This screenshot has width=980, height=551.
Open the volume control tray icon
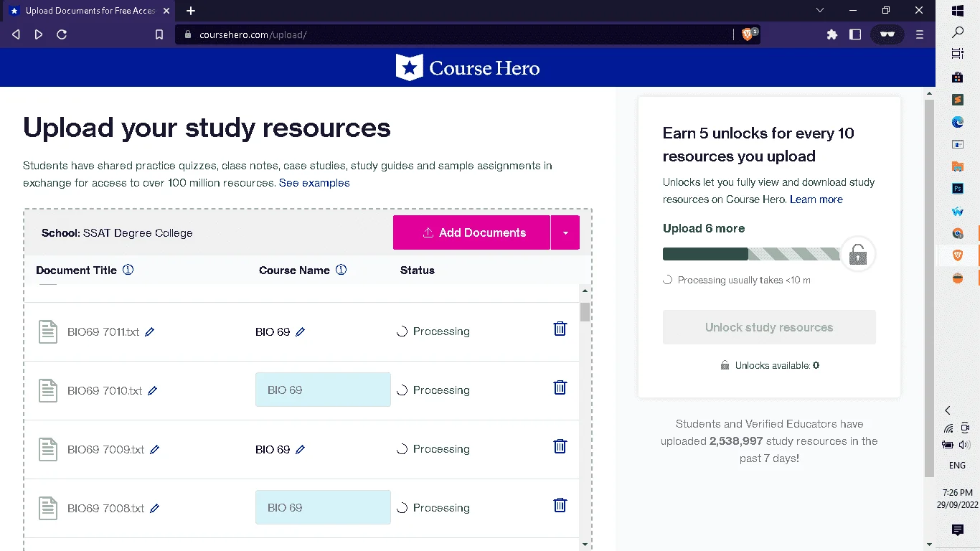coord(966,444)
